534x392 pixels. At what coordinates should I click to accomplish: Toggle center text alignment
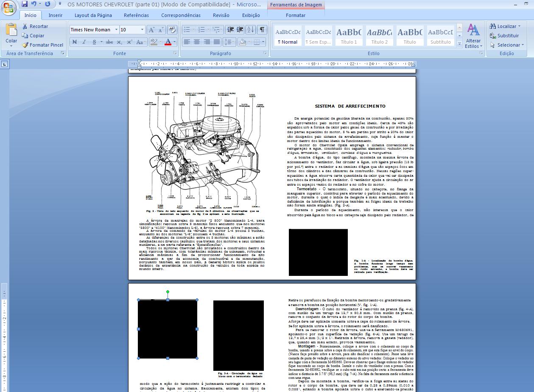tap(197, 42)
